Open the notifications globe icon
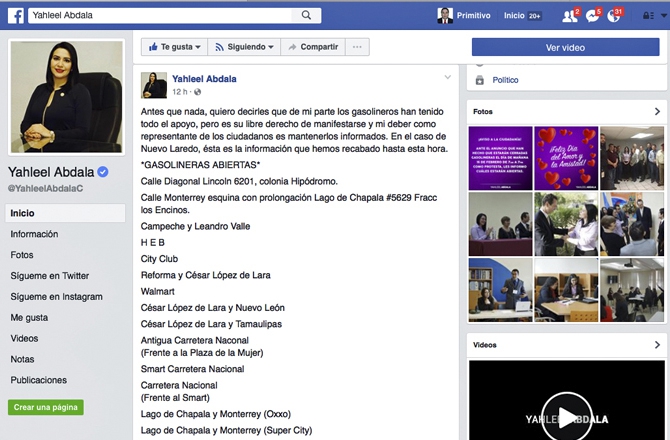This screenshot has width=670, height=440. [x=614, y=16]
